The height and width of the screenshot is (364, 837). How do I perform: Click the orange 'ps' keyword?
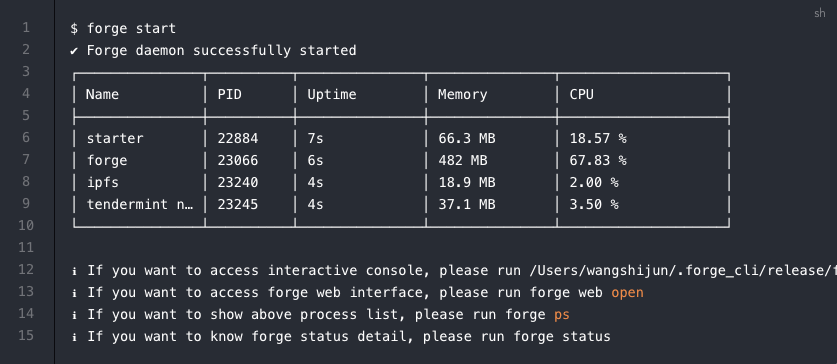tap(562, 315)
